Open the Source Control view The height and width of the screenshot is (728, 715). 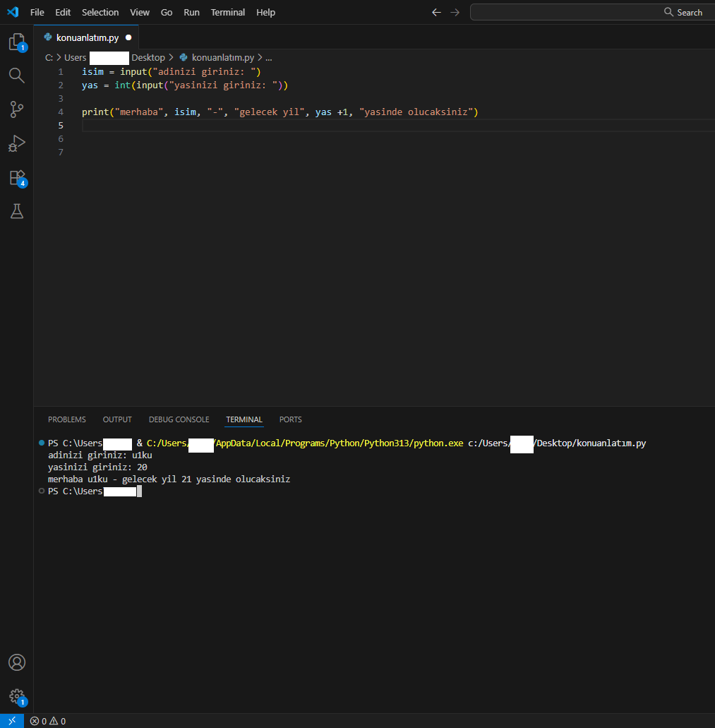click(17, 109)
